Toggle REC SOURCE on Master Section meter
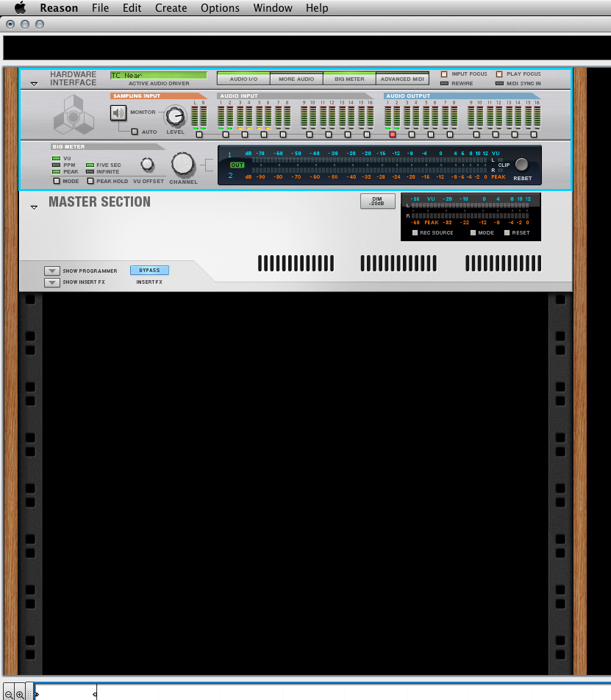The height and width of the screenshot is (700, 611). coord(415,232)
